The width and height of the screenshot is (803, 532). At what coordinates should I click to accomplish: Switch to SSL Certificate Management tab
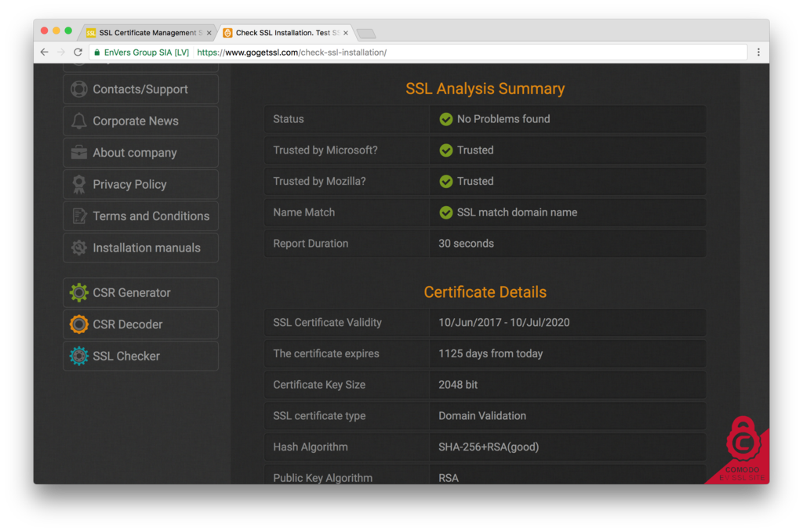pos(148,33)
